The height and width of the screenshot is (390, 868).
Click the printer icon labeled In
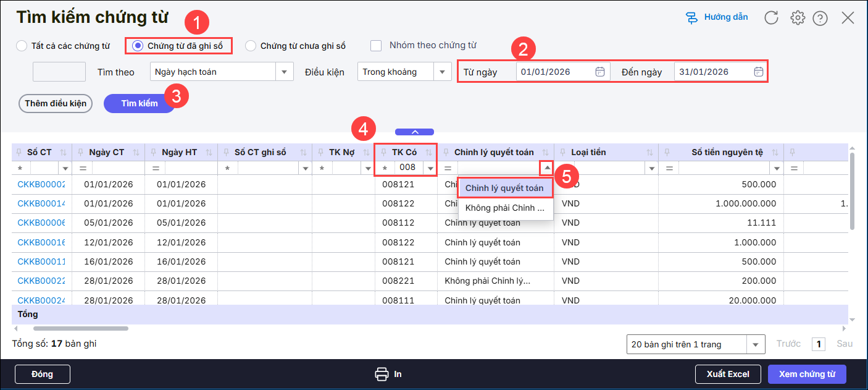pyautogui.click(x=382, y=374)
